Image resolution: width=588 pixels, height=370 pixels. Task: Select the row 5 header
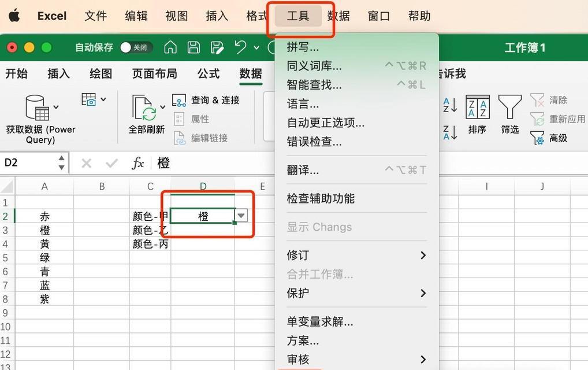click(x=6, y=258)
